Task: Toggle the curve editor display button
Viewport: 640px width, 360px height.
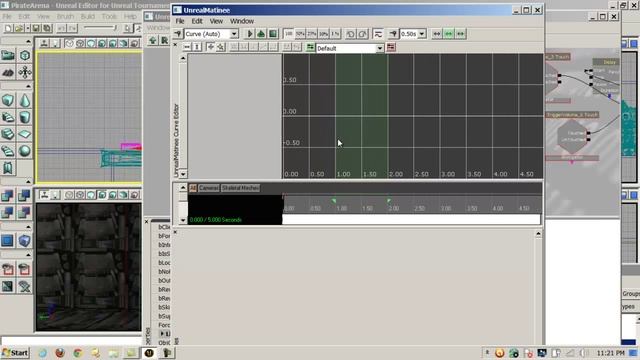Action: (378, 34)
